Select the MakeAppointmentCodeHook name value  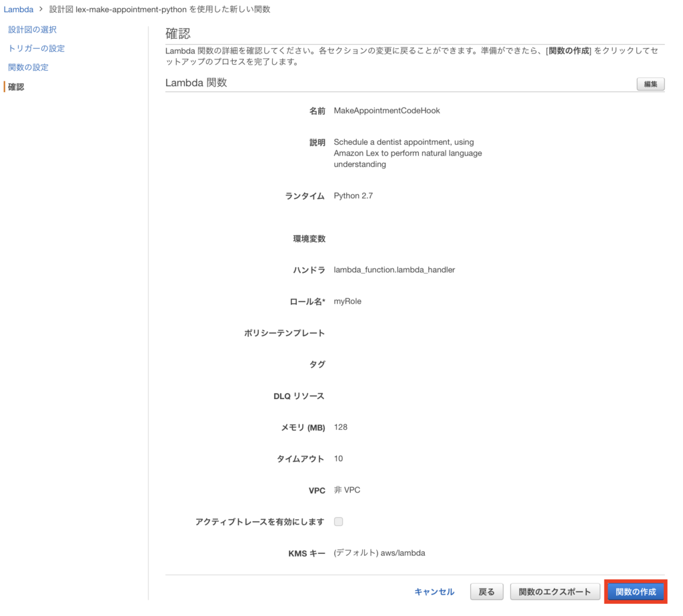click(x=387, y=110)
